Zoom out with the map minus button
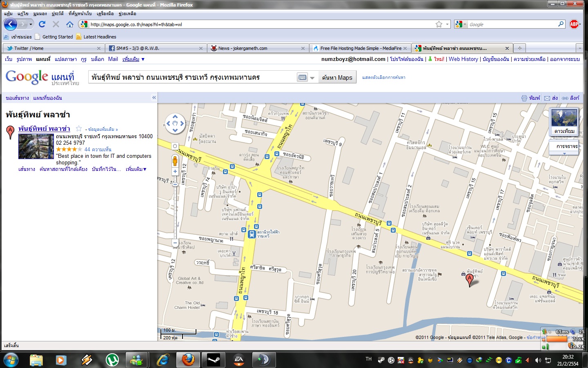This screenshot has height=368, width=588. click(x=175, y=243)
